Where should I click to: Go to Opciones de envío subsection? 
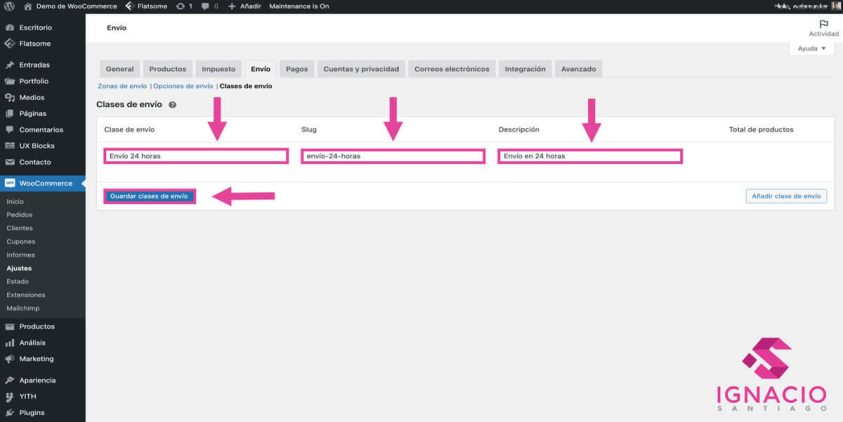183,86
